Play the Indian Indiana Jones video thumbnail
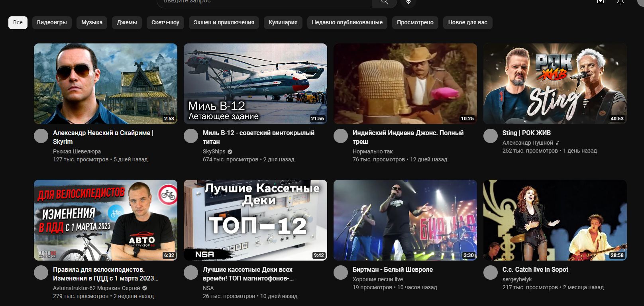 tap(405, 84)
